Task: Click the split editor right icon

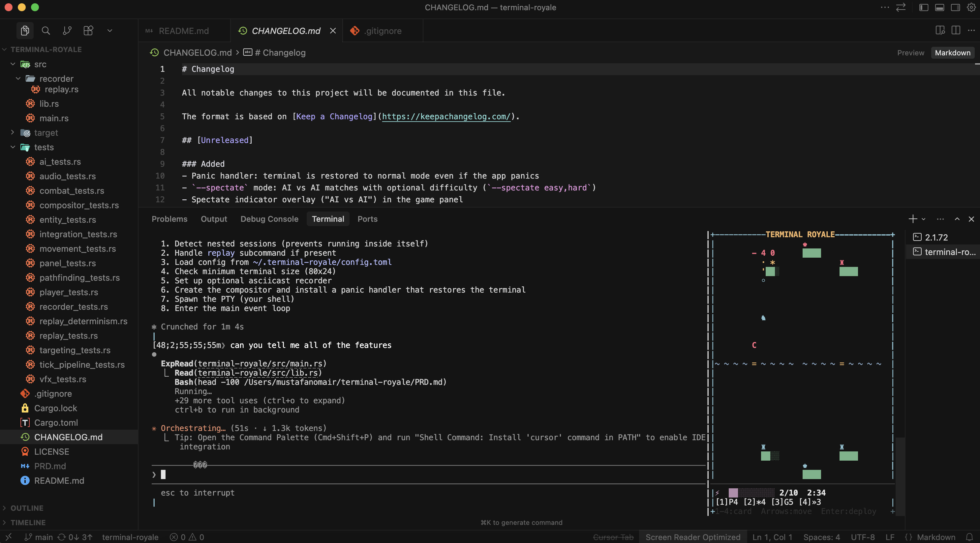Action: pyautogui.click(x=956, y=30)
